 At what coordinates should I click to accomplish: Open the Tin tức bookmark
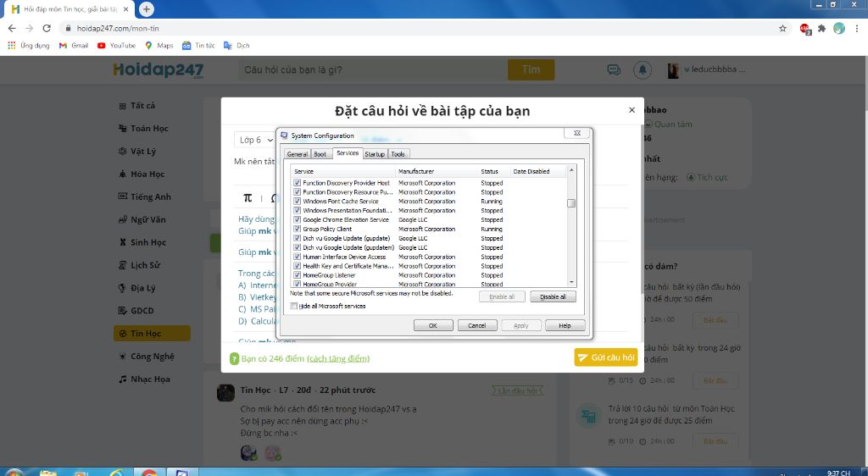pos(198,46)
